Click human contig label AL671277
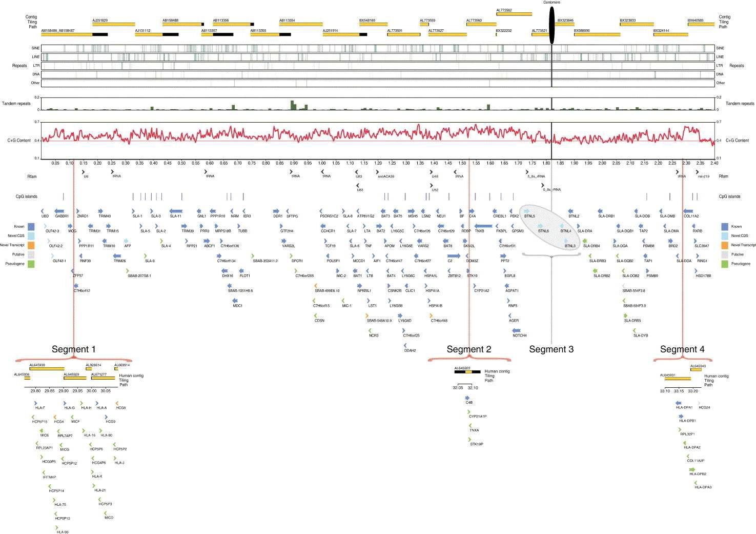 coord(99,374)
